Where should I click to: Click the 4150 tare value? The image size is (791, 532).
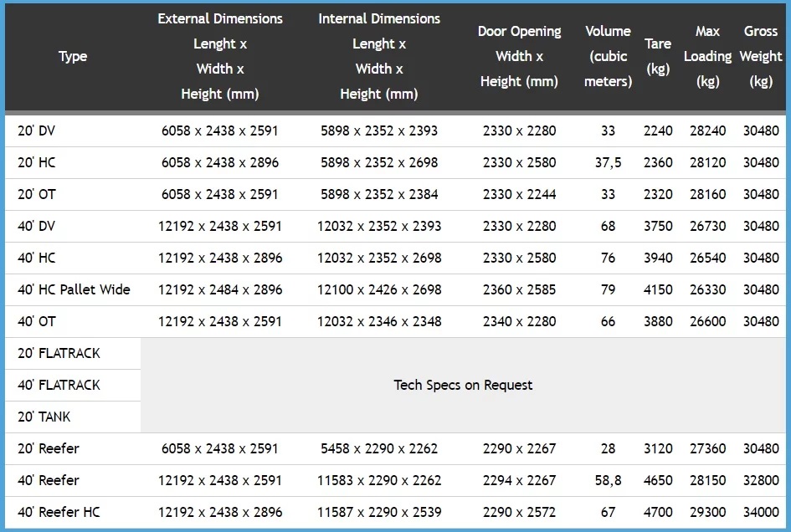(x=658, y=289)
